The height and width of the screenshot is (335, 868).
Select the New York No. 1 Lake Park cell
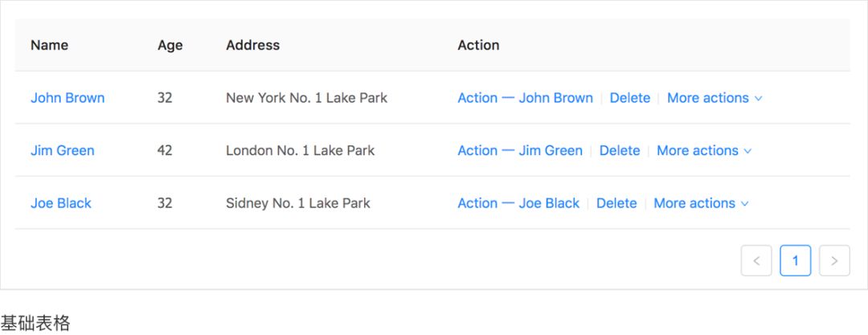(307, 98)
